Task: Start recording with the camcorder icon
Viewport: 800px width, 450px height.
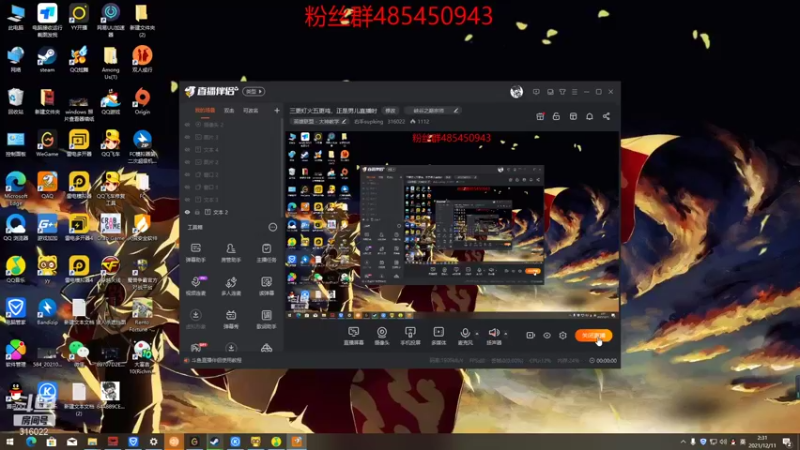Action: pyautogui.click(x=530, y=335)
